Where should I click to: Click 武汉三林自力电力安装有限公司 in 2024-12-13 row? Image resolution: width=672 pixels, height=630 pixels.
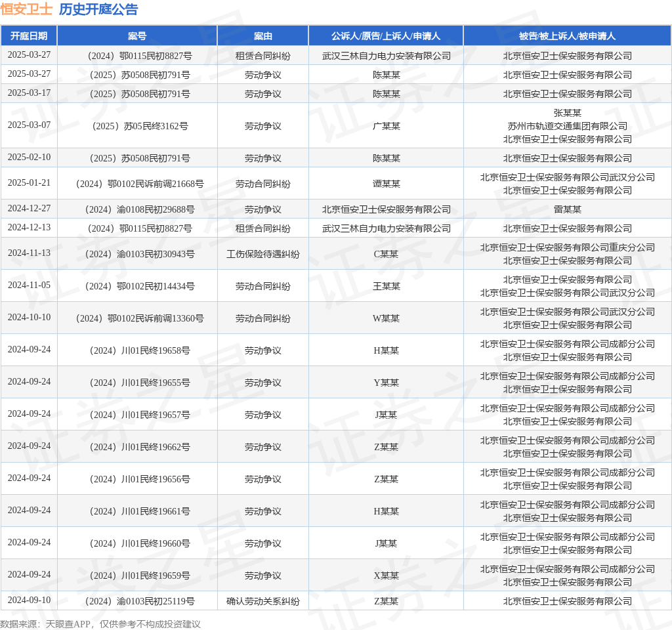coord(386,228)
